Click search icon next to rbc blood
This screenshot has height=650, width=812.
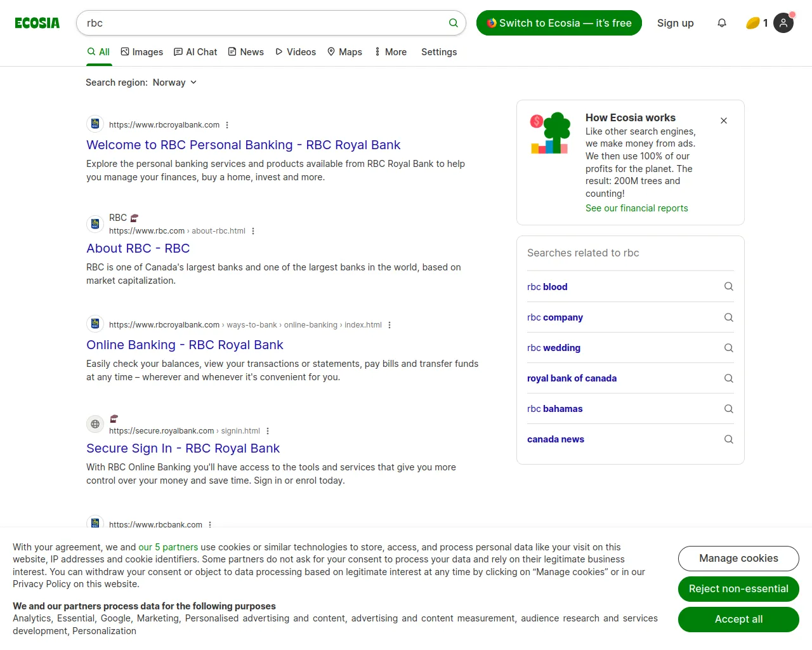tap(728, 286)
